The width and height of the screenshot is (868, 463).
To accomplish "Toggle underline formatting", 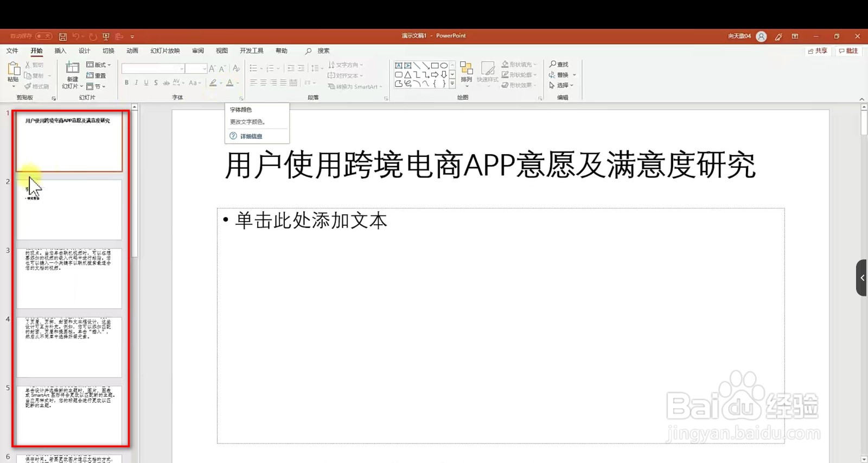I will tap(146, 83).
